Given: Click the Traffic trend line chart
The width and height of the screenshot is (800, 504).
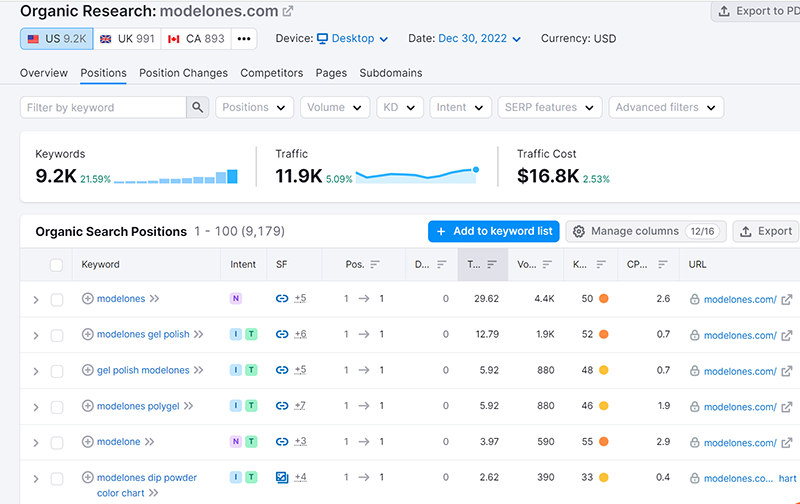Looking at the screenshot, I should point(417,175).
